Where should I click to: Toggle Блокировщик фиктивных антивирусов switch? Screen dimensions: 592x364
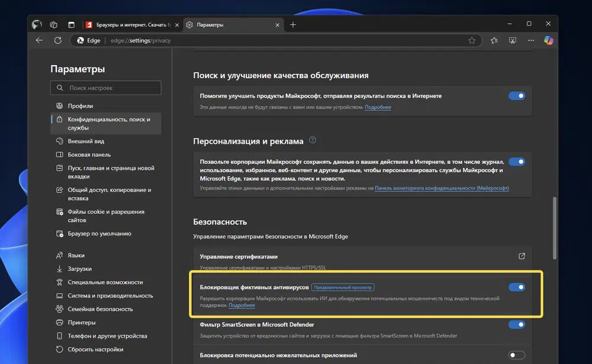(x=516, y=287)
